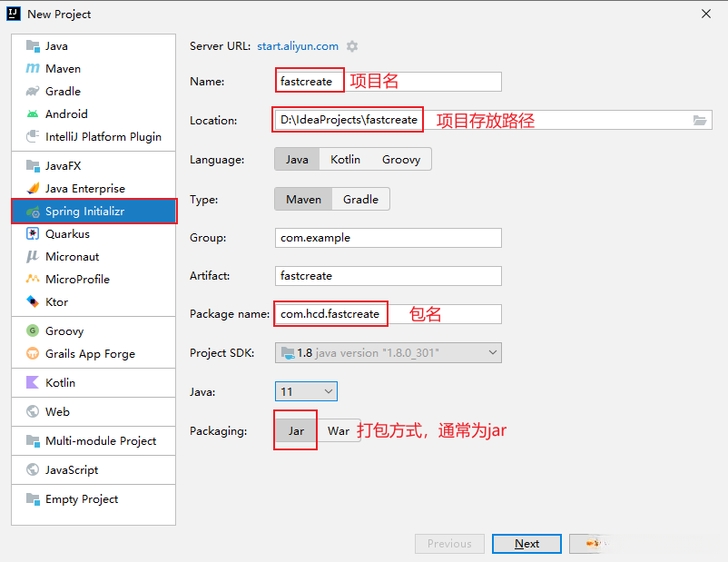
Task: Open the start.aliyun.com server link
Action: click(298, 46)
